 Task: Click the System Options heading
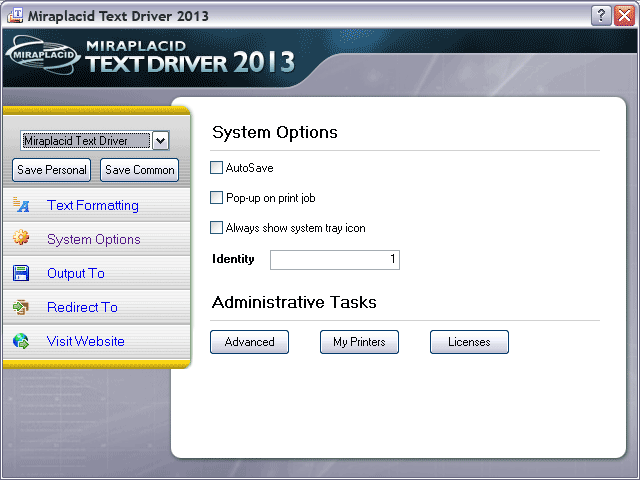pyautogui.click(x=275, y=132)
